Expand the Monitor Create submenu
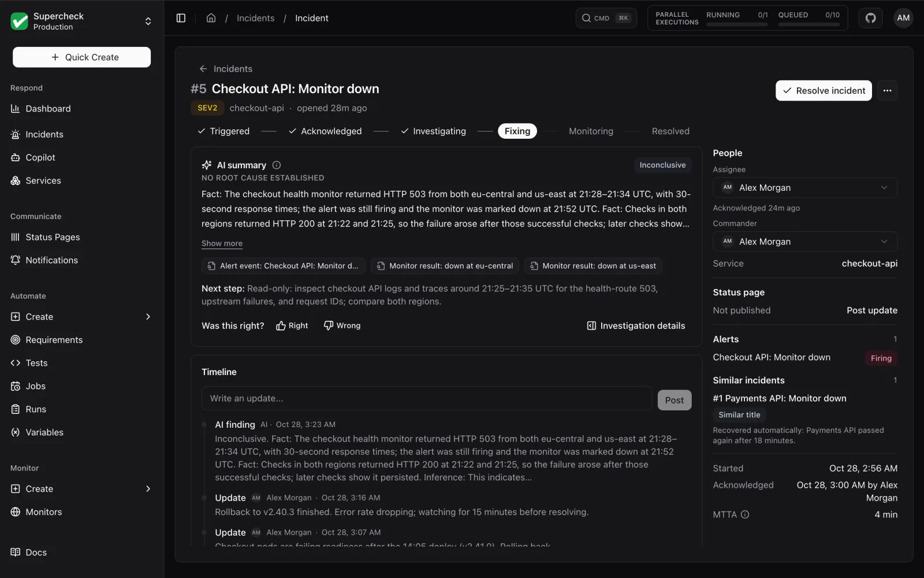 pos(81,489)
